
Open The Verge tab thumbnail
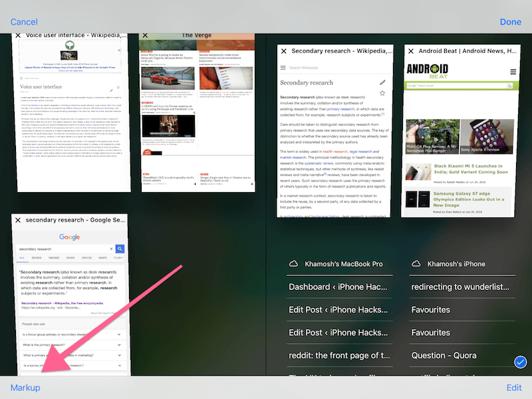(x=196, y=113)
